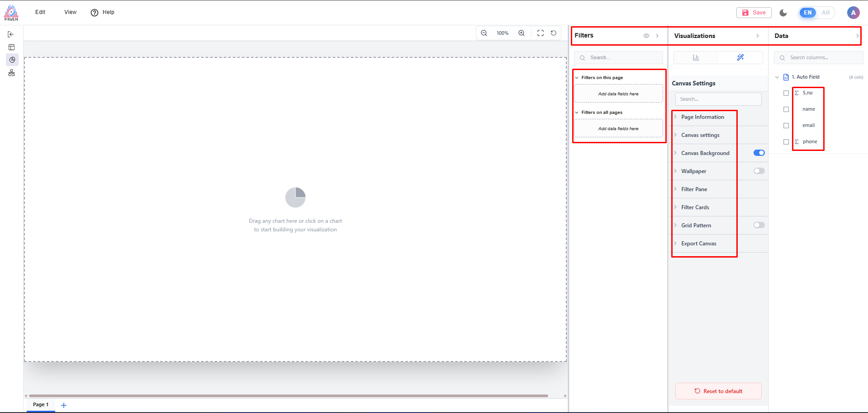The width and height of the screenshot is (868, 413).
Task: Expand the Page Information section
Action: 702,117
